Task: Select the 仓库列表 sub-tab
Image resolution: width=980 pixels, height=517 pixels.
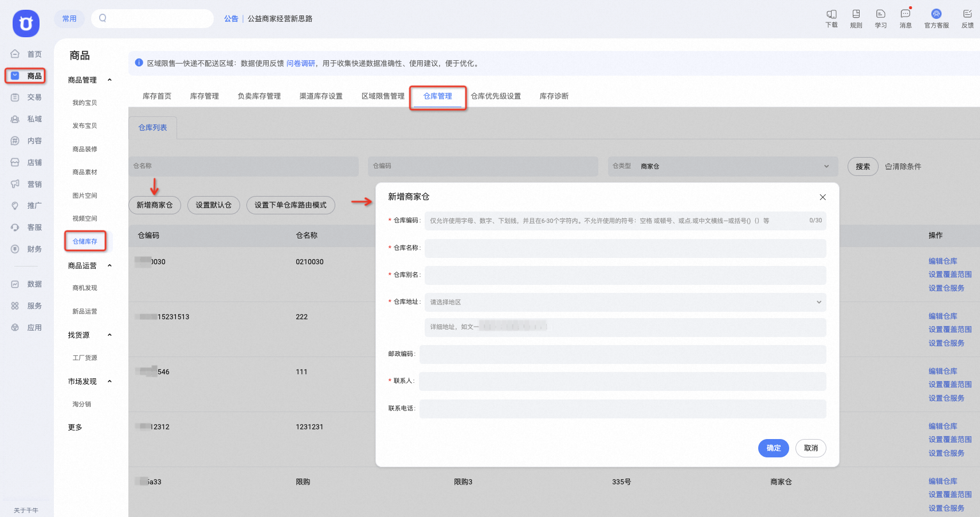Action: click(152, 128)
